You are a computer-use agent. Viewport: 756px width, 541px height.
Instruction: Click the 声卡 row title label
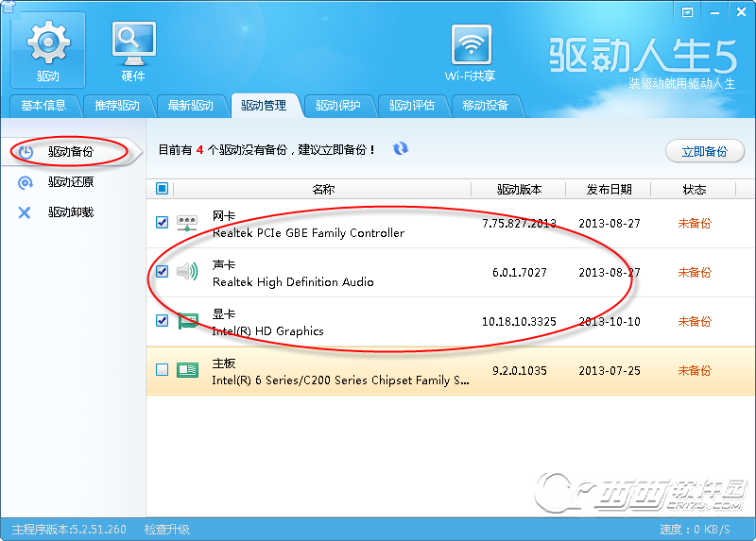click(x=224, y=265)
